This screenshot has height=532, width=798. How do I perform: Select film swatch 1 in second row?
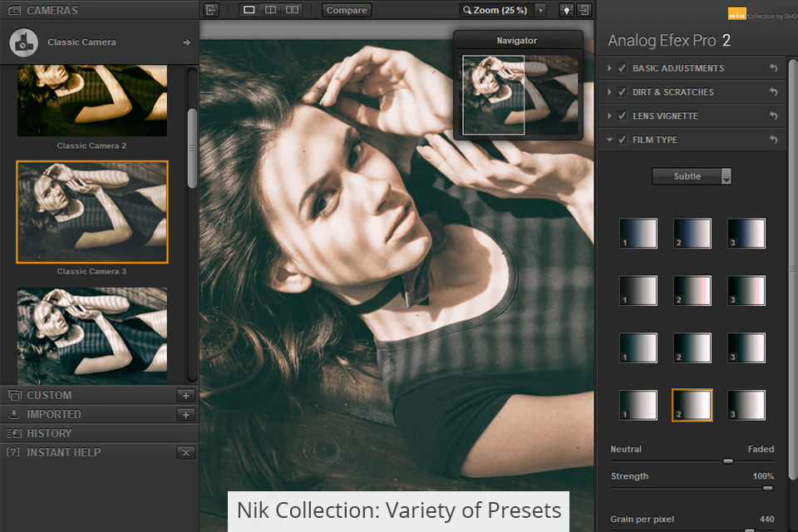click(x=638, y=291)
